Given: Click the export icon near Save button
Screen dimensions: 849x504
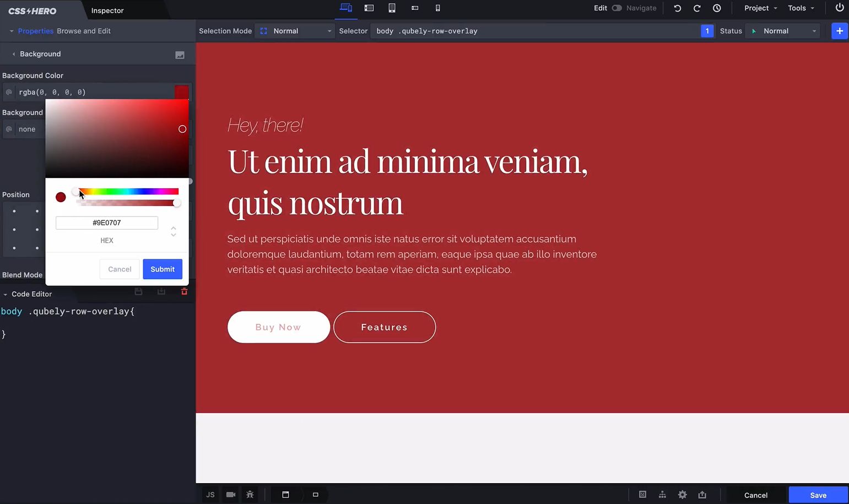Looking at the screenshot, I should click(702, 495).
